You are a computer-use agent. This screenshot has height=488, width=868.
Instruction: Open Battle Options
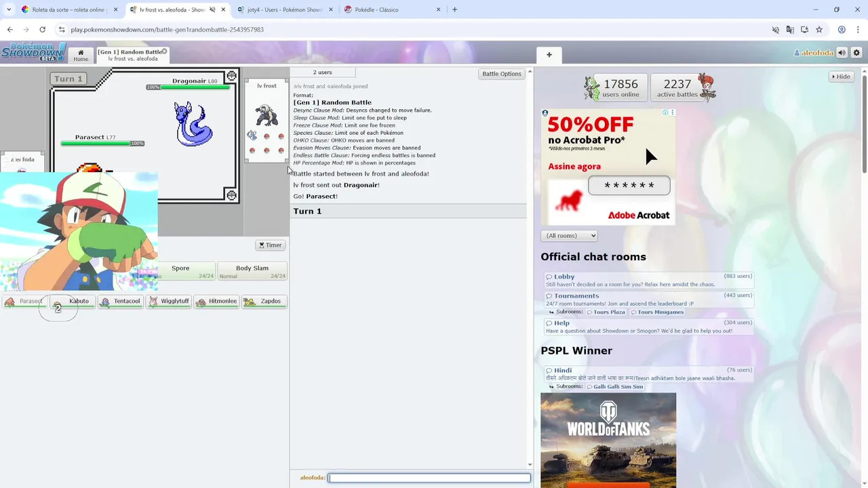pos(501,74)
